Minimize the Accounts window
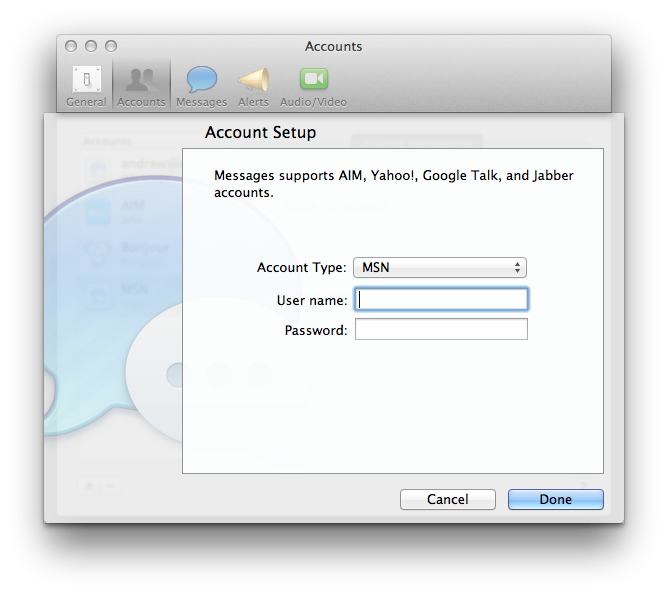The width and height of the screenshot is (668, 595). pyautogui.click(x=91, y=46)
